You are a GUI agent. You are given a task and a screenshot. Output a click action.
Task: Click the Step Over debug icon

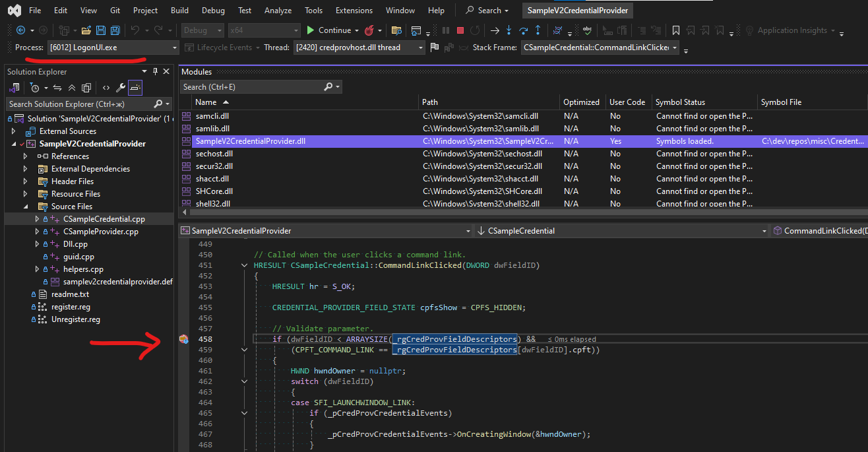click(x=523, y=30)
